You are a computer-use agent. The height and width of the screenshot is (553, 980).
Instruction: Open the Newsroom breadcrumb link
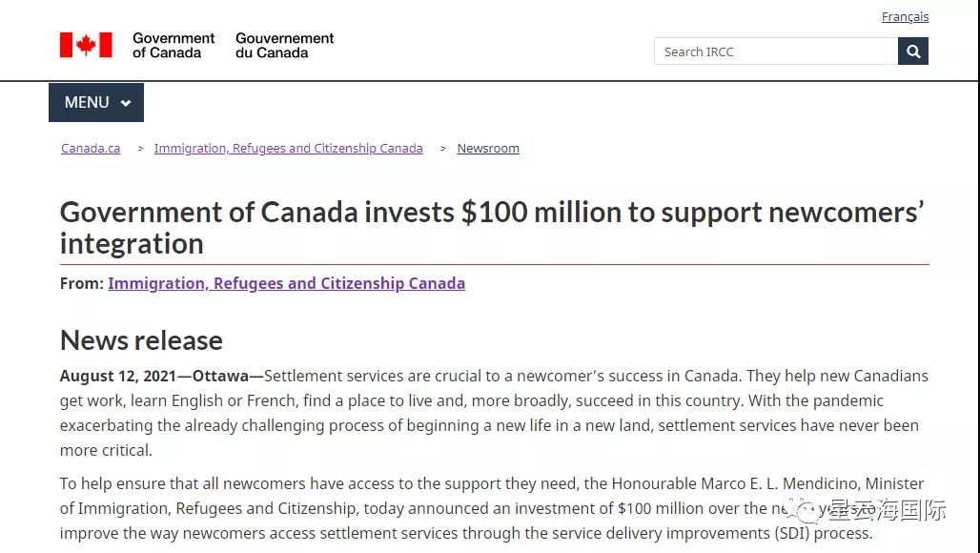pyautogui.click(x=488, y=149)
